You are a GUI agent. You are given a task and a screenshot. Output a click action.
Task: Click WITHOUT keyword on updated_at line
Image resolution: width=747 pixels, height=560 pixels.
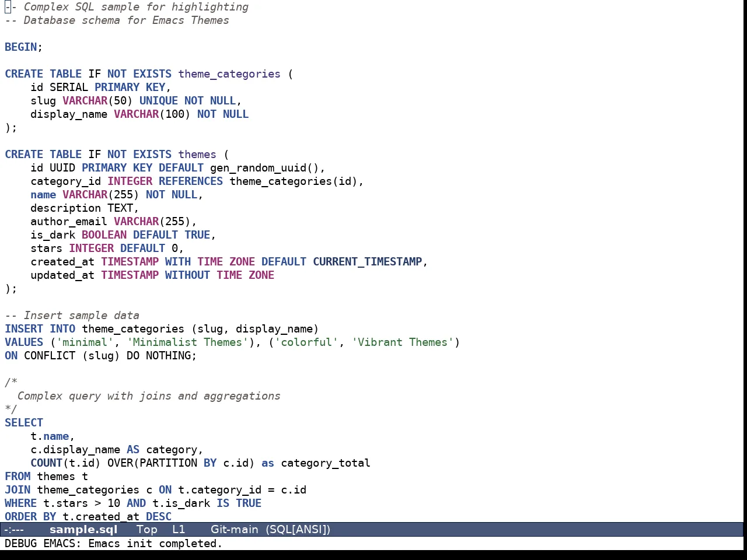click(x=187, y=275)
